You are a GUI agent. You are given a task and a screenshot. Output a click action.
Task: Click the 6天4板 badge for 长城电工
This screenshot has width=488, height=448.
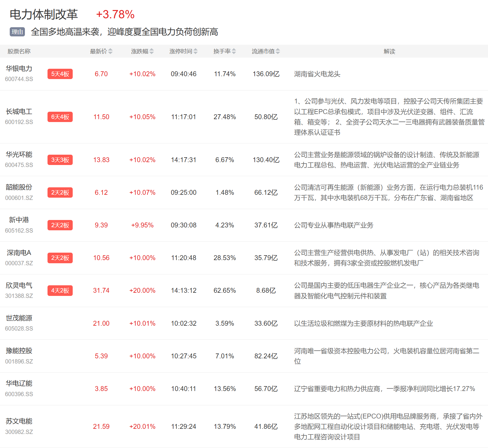(60, 117)
